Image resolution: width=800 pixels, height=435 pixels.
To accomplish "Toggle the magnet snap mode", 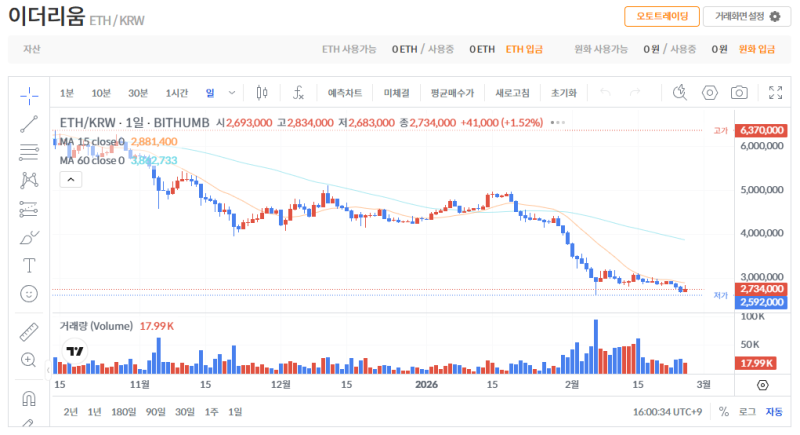I will 29,398.
